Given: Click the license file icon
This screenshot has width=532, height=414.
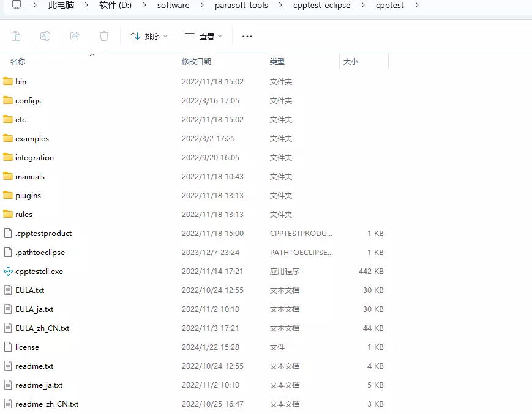Looking at the screenshot, I should click(x=8, y=347).
